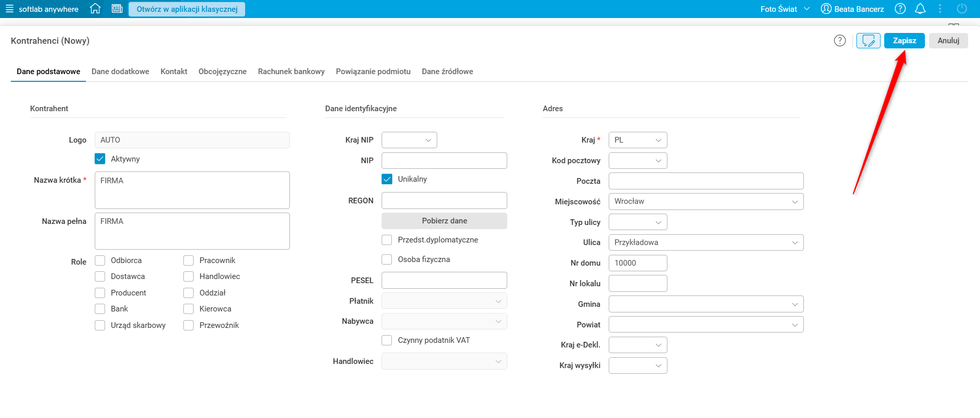Expand the Płatnik dropdown
The width and height of the screenshot is (980, 418).
(x=444, y=301)
